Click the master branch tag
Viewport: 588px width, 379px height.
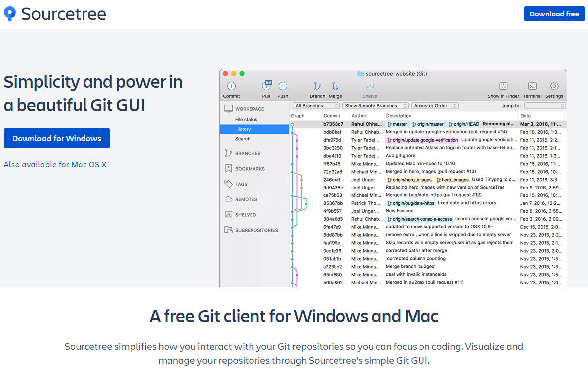pyautogui.click(x=397, y=124)
